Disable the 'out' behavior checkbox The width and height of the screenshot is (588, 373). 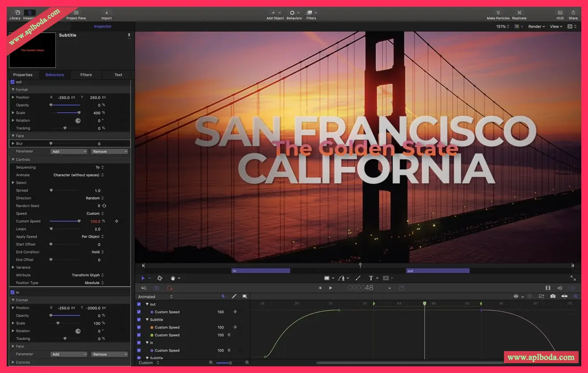[13, 82]
